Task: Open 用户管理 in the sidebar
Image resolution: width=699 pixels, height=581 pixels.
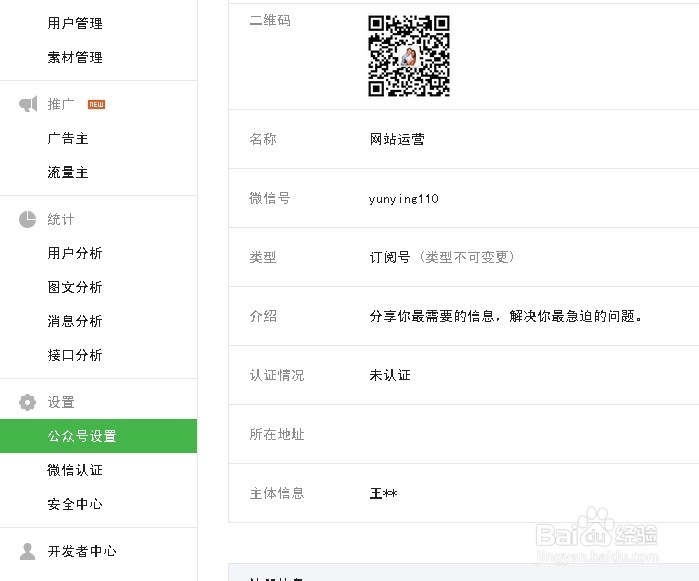Action: (x=75, y=23)
